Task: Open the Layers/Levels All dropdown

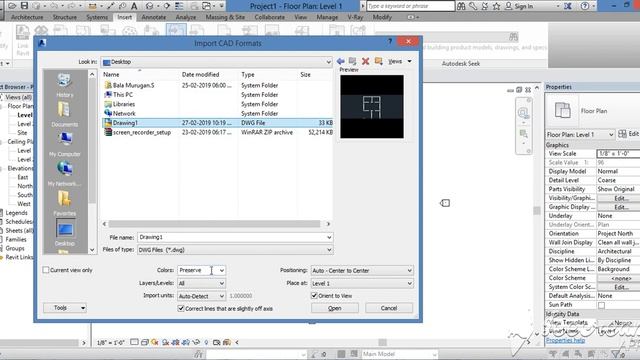Action: [x=202, y=283]
